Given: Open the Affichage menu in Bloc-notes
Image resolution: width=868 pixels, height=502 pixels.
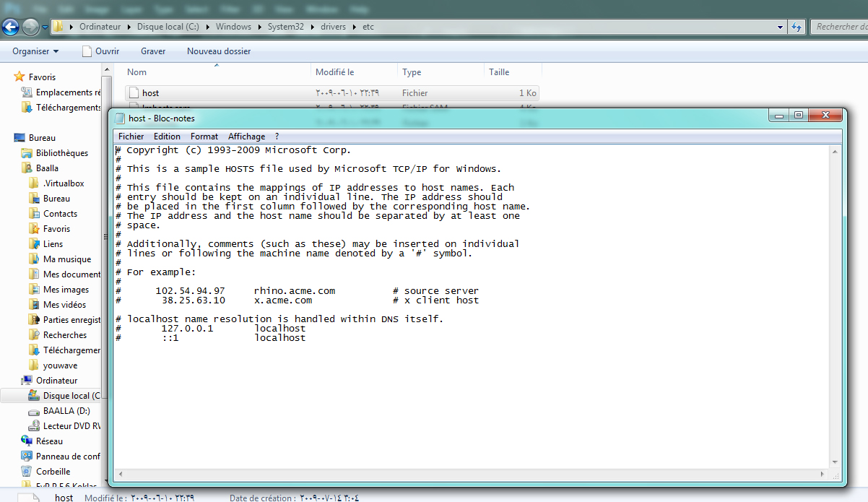Looking at the screenshot, I should [247, 137].
